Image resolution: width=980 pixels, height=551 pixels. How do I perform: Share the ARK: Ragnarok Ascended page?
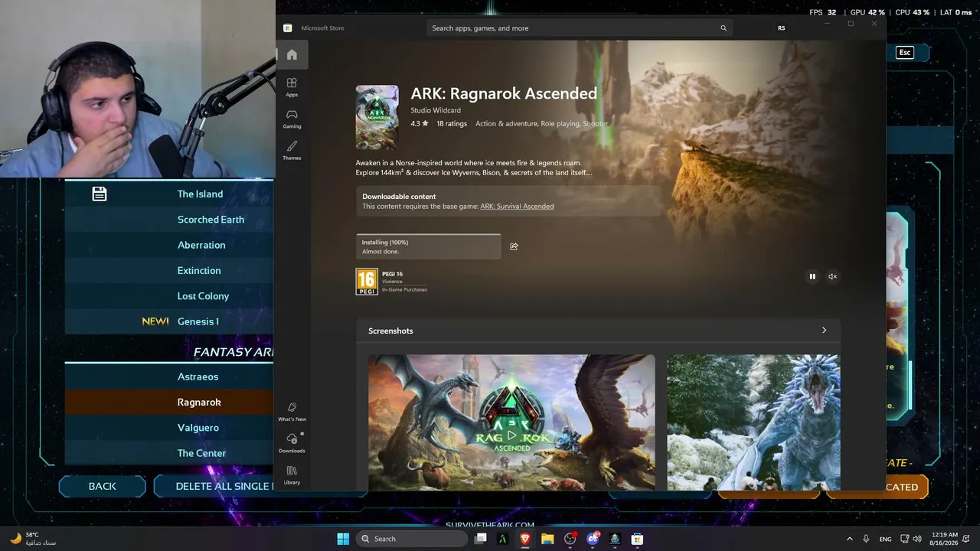coord(514,246)
